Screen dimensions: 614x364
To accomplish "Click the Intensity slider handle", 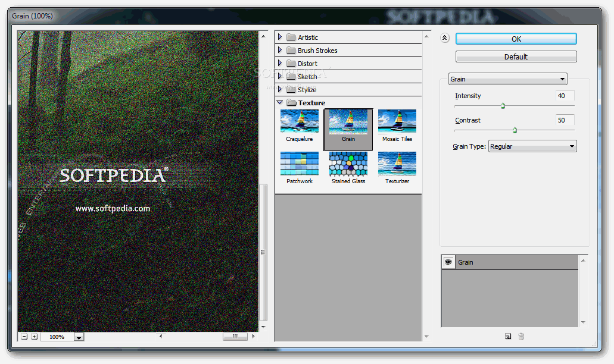I will pyautogui.click(x=503, y=105).
